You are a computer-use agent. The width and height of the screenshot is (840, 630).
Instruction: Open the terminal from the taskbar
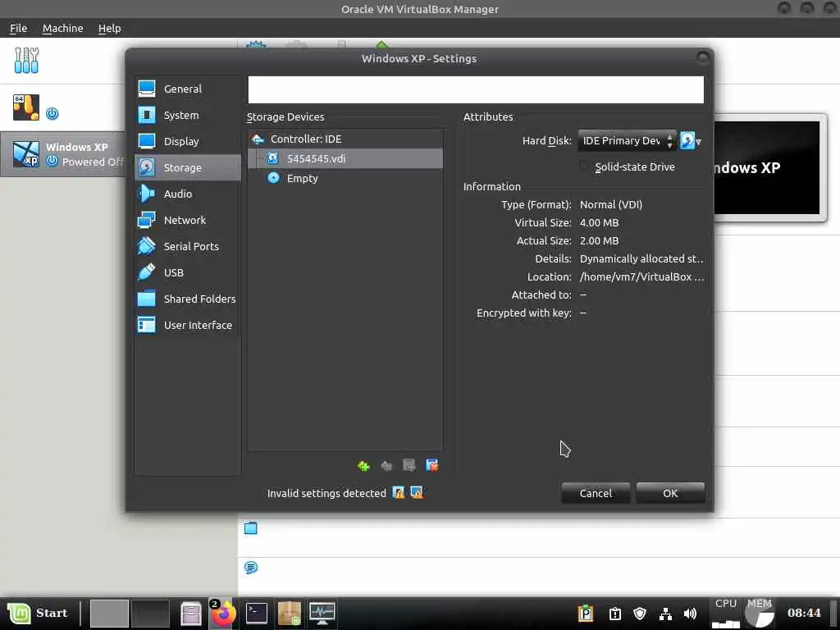pos(257,613)
